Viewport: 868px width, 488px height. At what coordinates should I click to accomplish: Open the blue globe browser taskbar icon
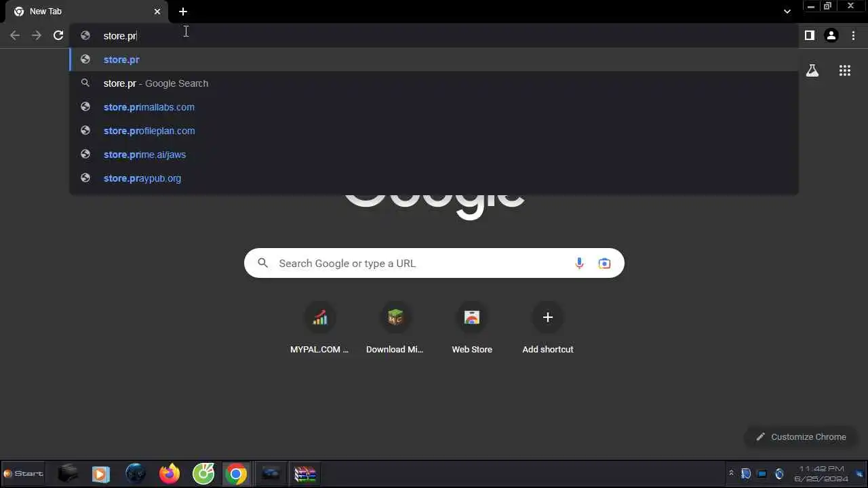[x=136, y=474]
